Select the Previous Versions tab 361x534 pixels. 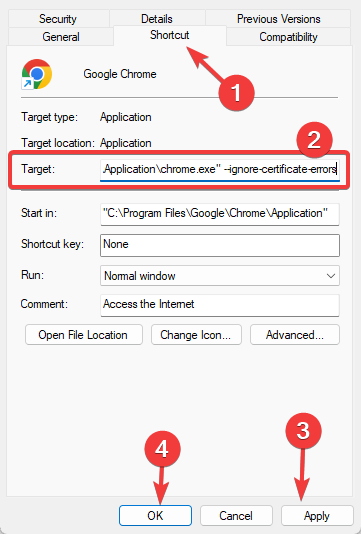coord(278,19)
